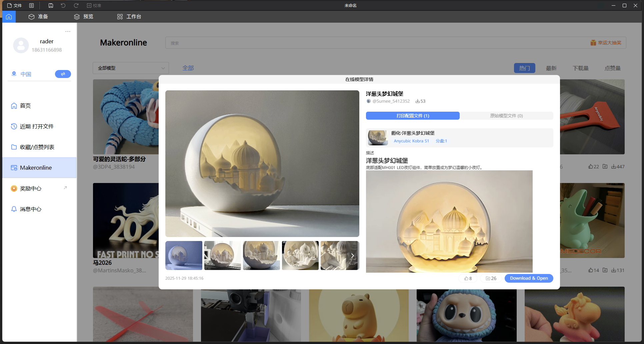Click the main castle lamp preview image
This screenshot has width=644, height=344.
[262, 164]
